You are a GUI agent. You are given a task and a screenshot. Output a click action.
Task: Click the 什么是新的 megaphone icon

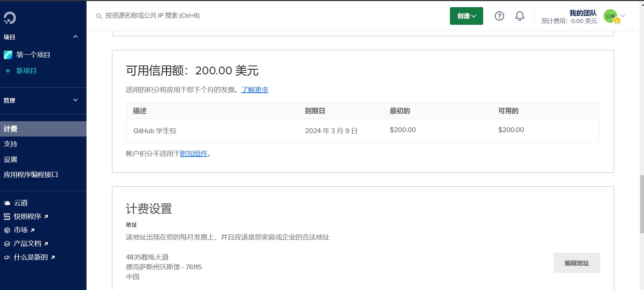point(7,257)
